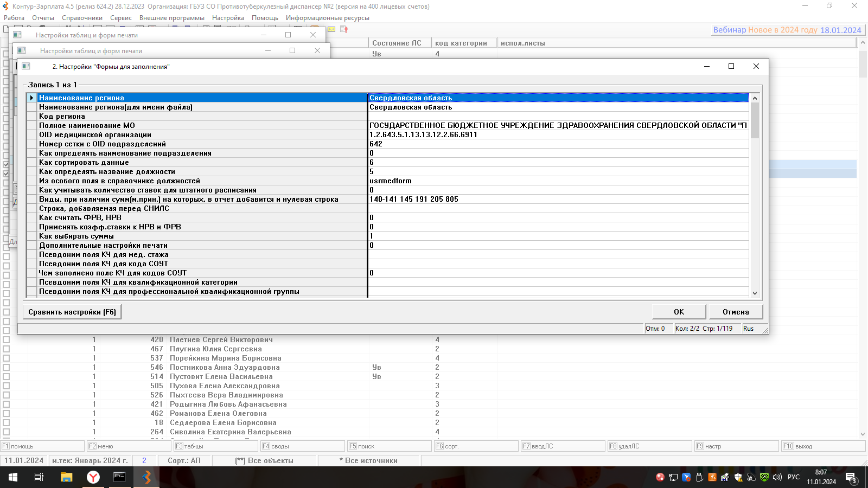Screen dimensions: 868x488
Task: Click the settings list scroll-down arrow
Action: [x=755, y=293]
